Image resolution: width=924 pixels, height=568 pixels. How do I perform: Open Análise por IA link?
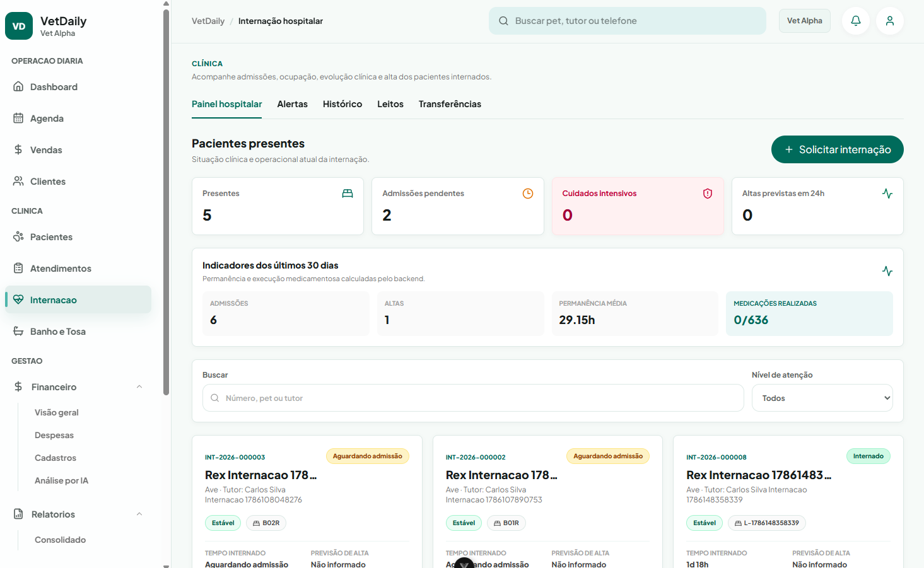click(61, 480)
